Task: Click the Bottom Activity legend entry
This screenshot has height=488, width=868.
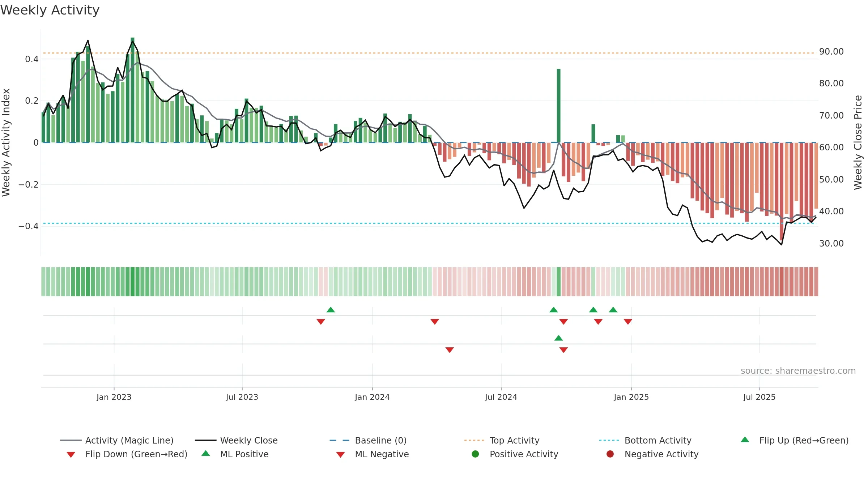Action: (645, 440)
